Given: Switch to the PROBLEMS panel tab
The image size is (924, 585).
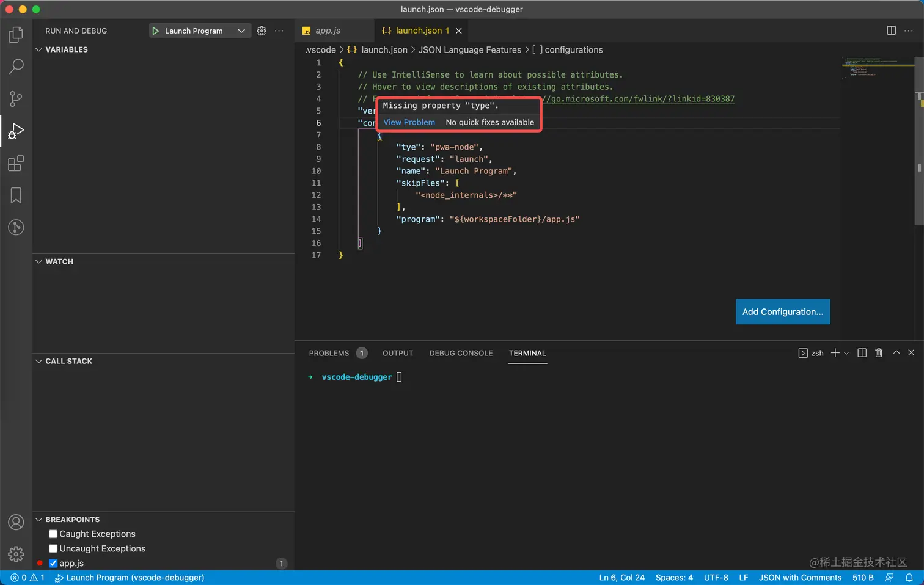Looking at the screenshot, I should 329,353.
